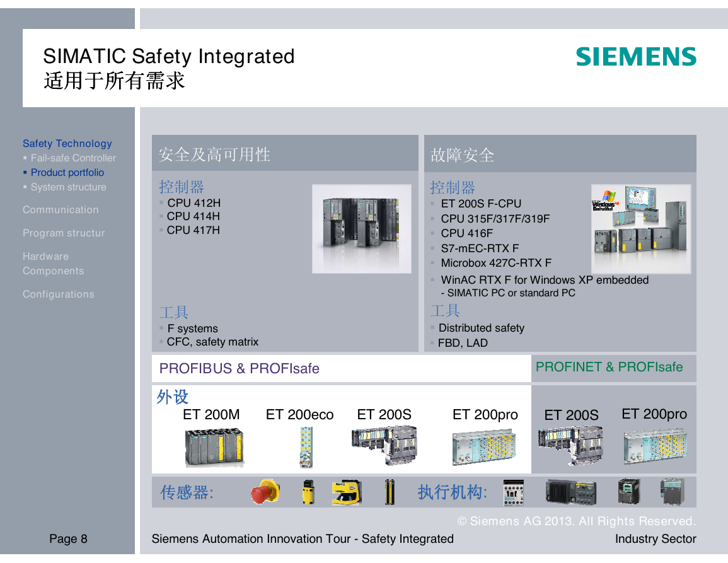
Task: Click the rightmost drive unit actuator image
Action: click(672, 492)
